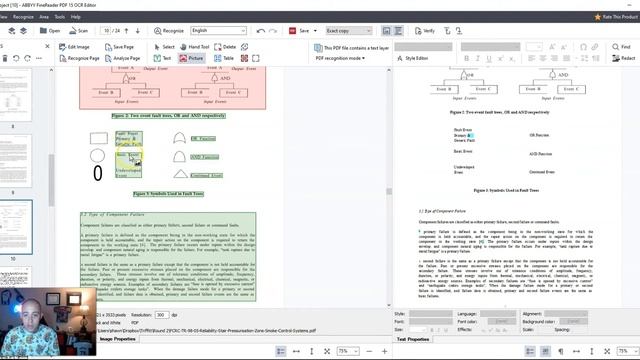640x360 pixels.
Task: Toggle Image pane view button
Action: coord(386,31)
